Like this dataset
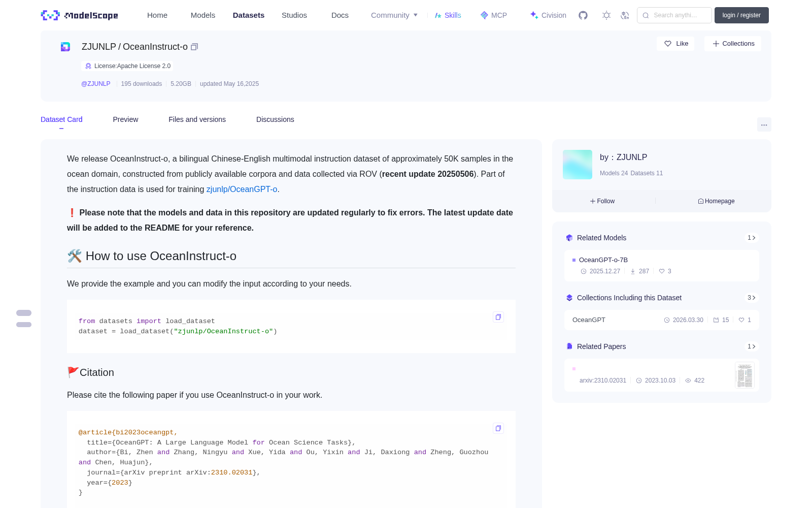Screen dimensions: 812x508 (676, 44)
